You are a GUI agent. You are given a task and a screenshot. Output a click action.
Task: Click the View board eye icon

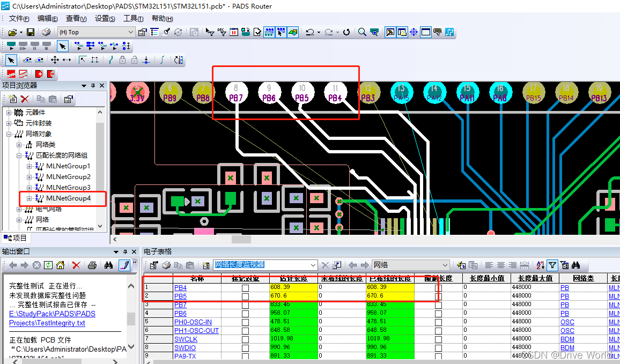(374, 32)
